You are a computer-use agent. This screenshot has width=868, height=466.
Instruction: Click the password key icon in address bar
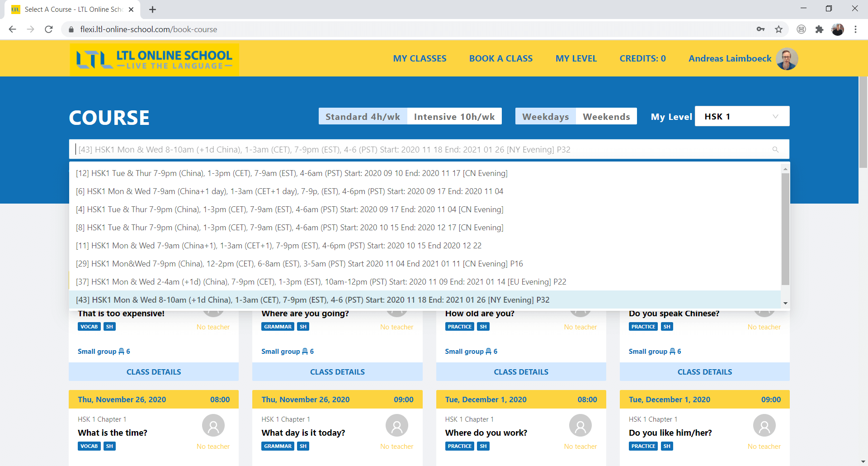point(760,29)
